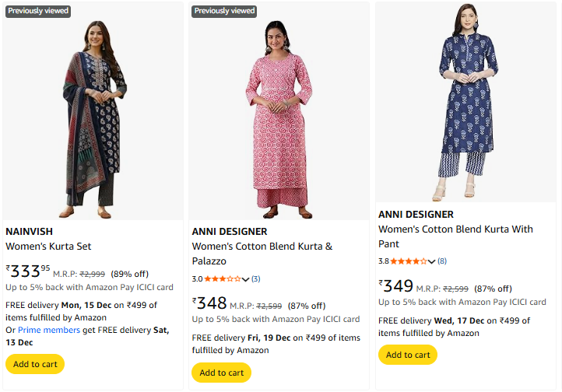The height and width of the screenshot is (392, 562).
Task: Open the NAINVISH Women's Kurta Set image
Action: click(93, 113)
